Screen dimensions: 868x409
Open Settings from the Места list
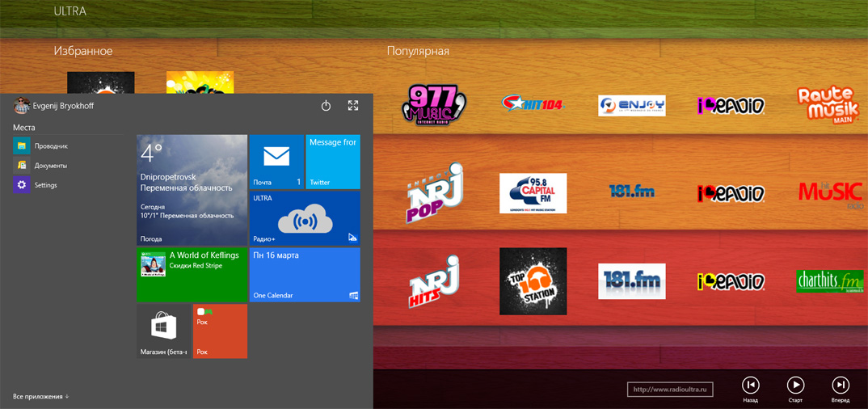(36, 185)
